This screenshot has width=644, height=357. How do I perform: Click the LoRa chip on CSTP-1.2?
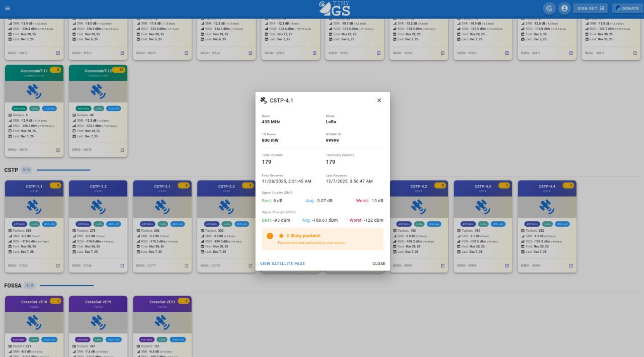98,224
